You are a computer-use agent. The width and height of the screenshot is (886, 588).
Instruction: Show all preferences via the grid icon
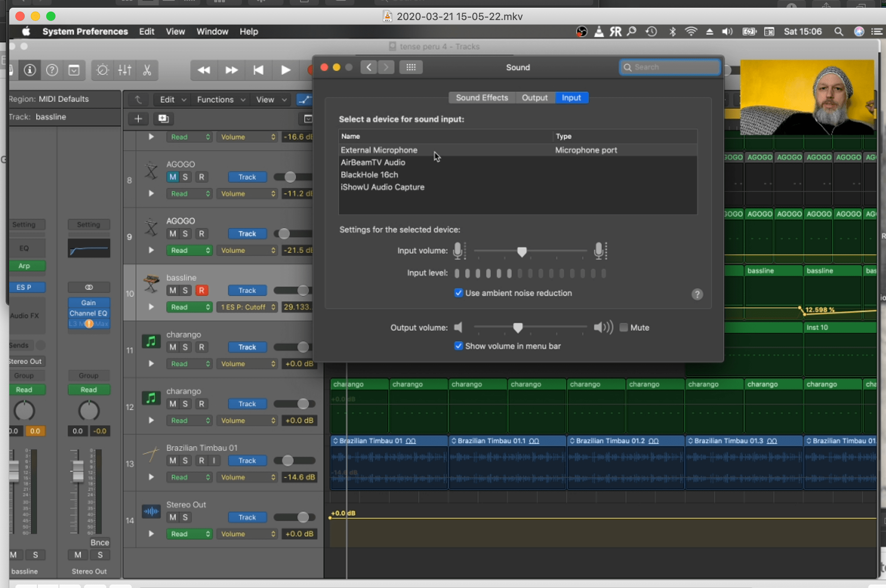[x=411, y=67]
